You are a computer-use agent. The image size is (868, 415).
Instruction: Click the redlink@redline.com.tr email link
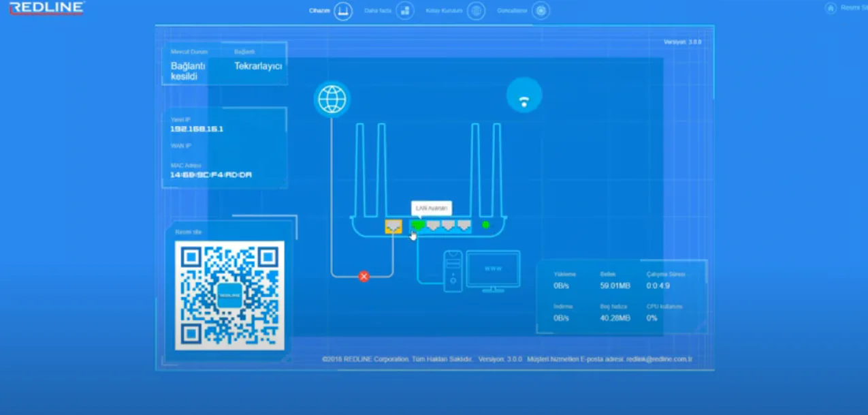(659, 359)
